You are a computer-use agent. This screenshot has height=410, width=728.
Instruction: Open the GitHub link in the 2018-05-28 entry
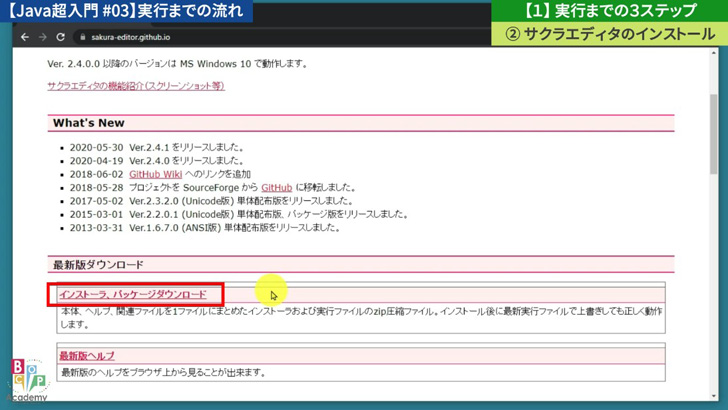tap(277, 188)
